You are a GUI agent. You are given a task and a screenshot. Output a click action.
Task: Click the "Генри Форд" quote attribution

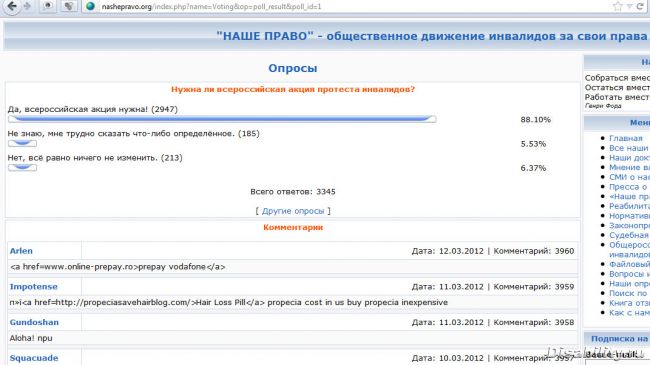(603, 106)
